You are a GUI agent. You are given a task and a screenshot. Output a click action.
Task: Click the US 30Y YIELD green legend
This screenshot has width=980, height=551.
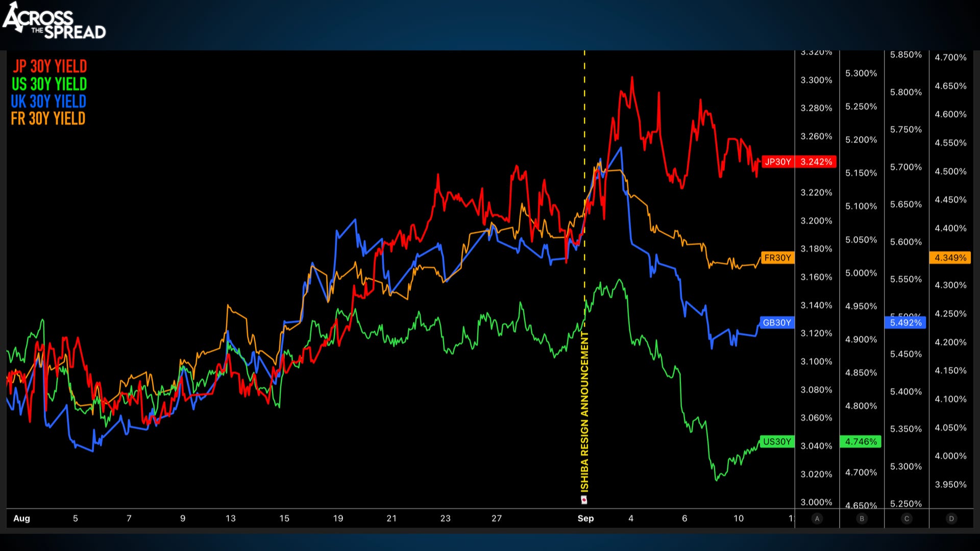[49, 84]
